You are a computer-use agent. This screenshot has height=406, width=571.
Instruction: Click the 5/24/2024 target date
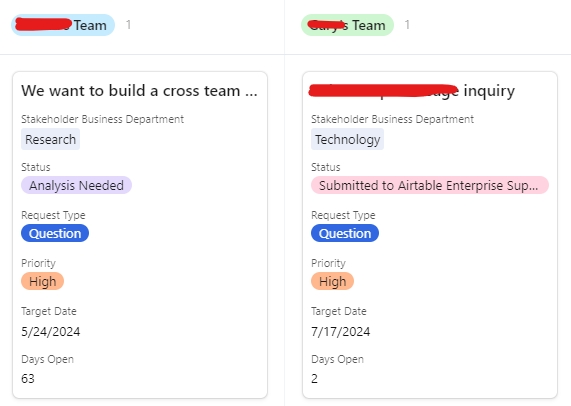click(51, 332)
